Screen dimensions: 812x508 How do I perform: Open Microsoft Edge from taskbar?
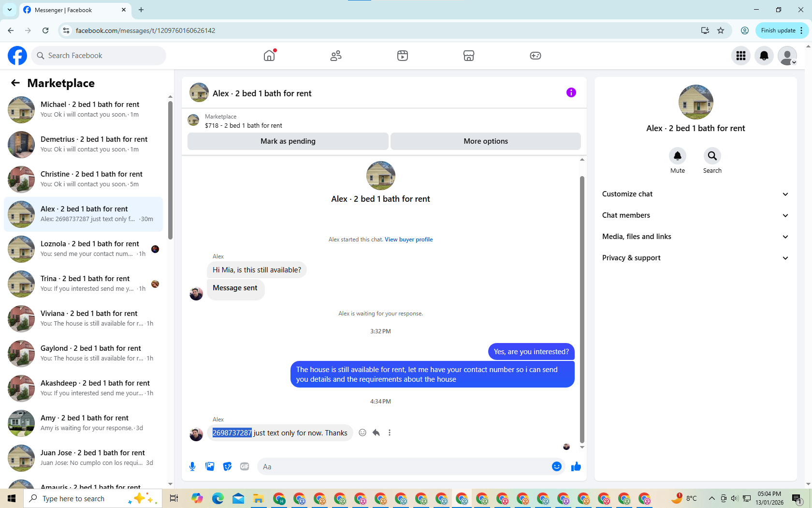[217, 498]
